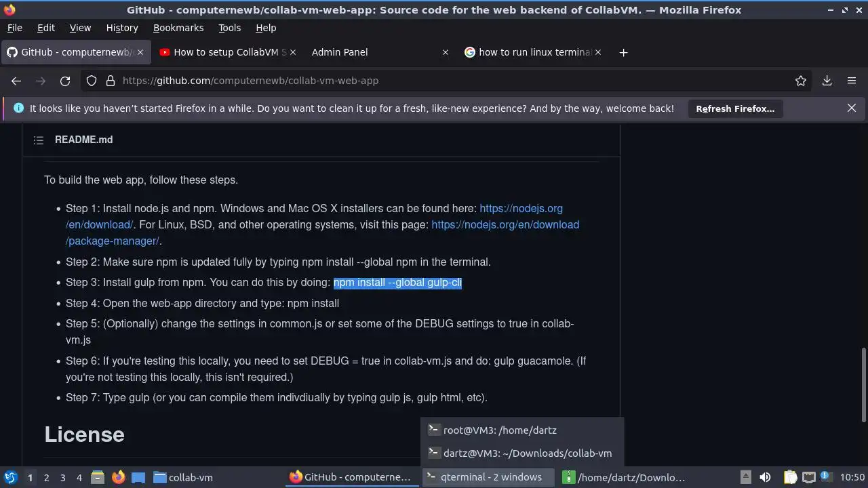Select virtual desktop 1
The image size is (868, 488).
[30, 477]
